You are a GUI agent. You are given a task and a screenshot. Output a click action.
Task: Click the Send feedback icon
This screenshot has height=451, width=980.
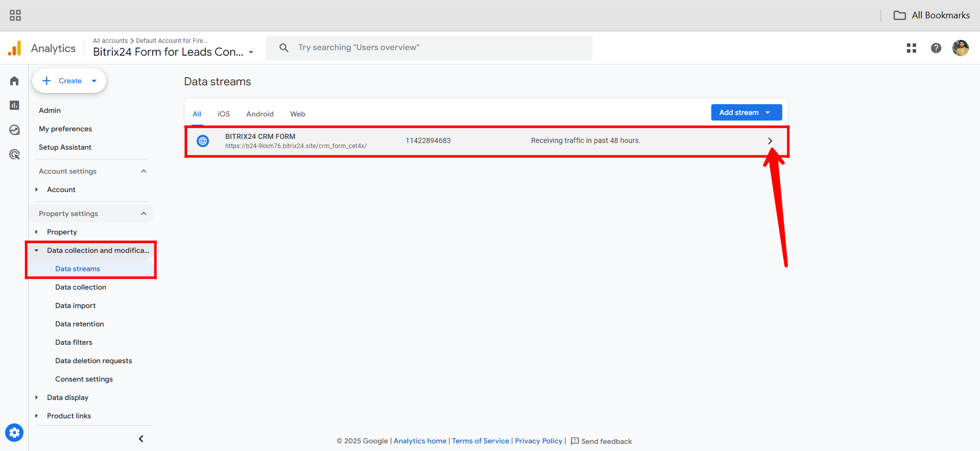(x=575, y=441)
